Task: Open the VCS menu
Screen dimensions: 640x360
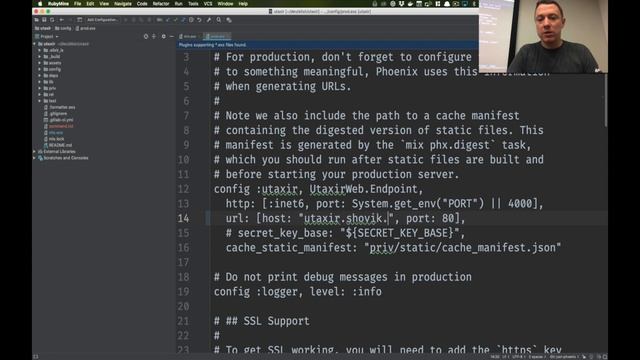Action: (x=208, y=4)
